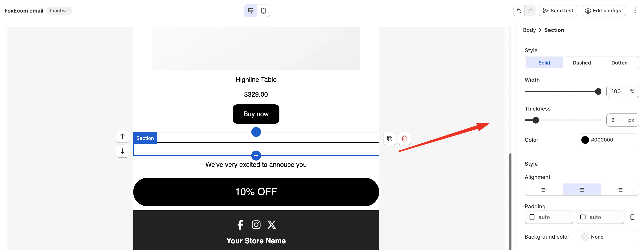Open Edit configs
Screen dimensions: 644x250
coord(603,11)
